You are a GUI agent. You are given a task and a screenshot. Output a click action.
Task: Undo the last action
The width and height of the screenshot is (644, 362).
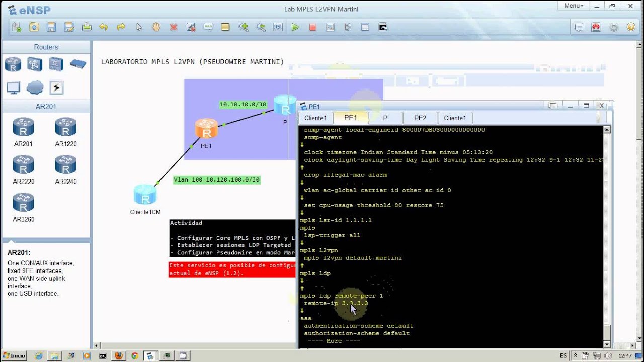(104, 27)
